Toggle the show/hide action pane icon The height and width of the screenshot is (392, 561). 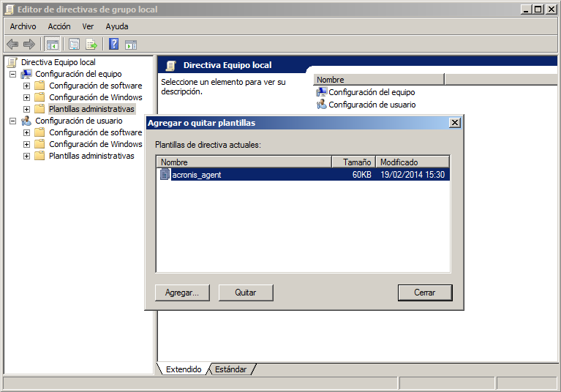(131, 44)
